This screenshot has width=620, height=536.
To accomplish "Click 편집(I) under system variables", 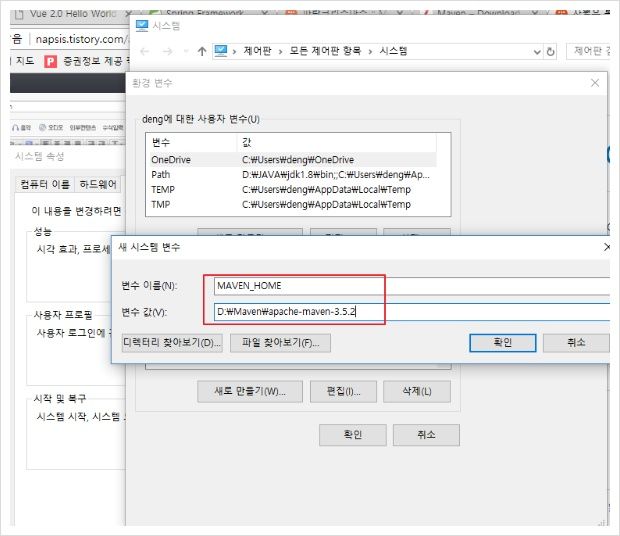I will 343,391.
